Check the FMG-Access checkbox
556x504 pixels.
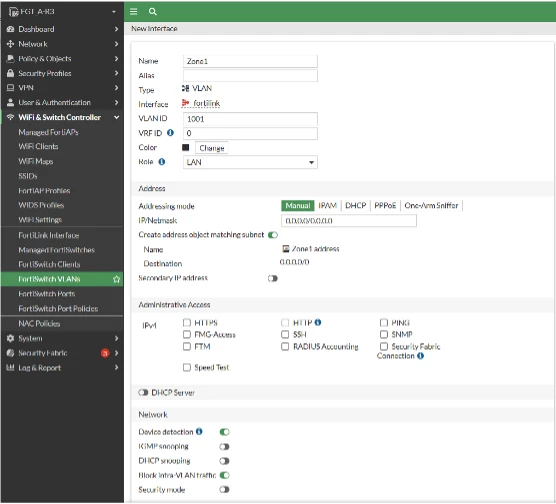(x=187, y=334)
